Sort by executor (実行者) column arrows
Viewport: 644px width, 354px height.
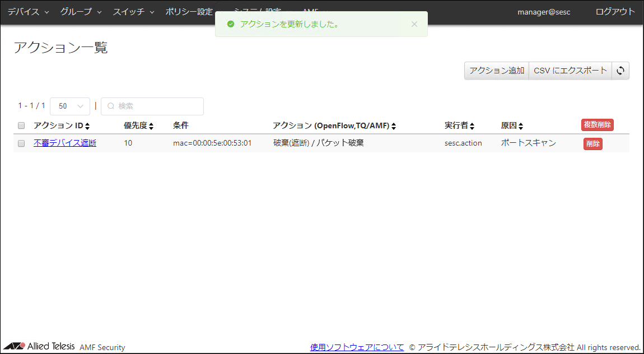pos(472,126)
